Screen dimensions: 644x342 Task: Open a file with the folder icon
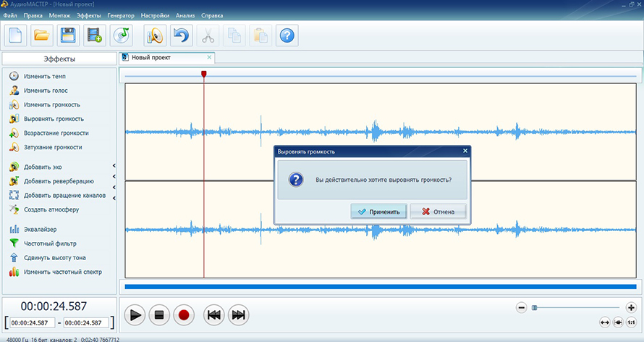[x=42, y=35]
